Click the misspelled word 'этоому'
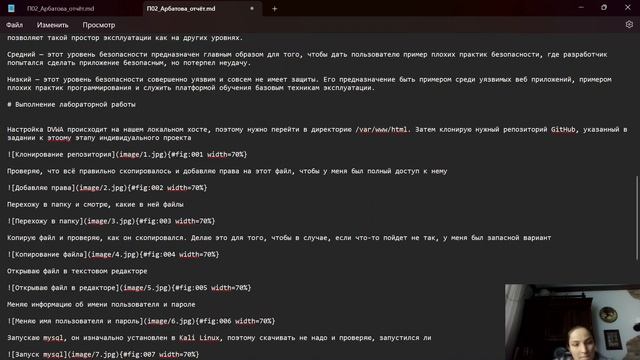 (x=59, y=138)
